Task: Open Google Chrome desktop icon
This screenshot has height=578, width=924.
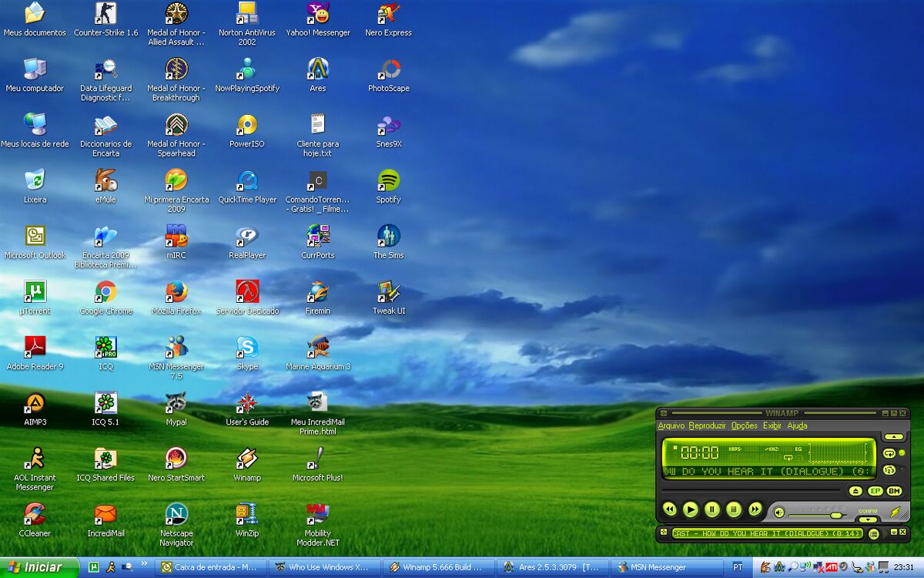Action: (105, 292)
